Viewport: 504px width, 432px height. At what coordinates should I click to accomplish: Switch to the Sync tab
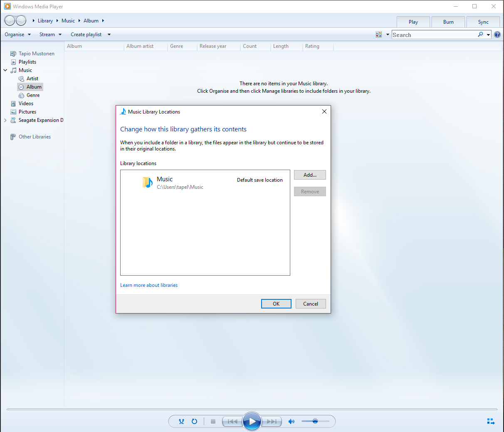point(483,22)
